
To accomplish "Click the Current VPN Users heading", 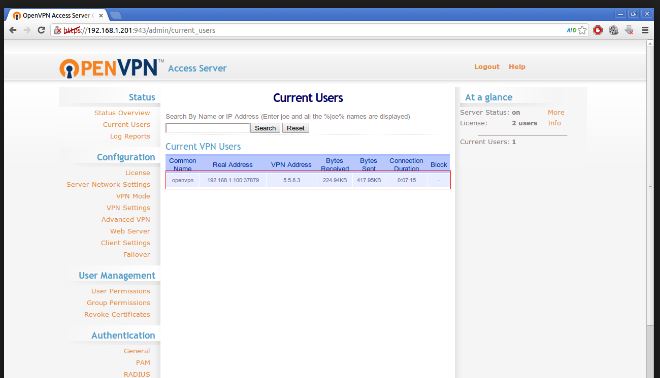I will (x=203, y=146).
